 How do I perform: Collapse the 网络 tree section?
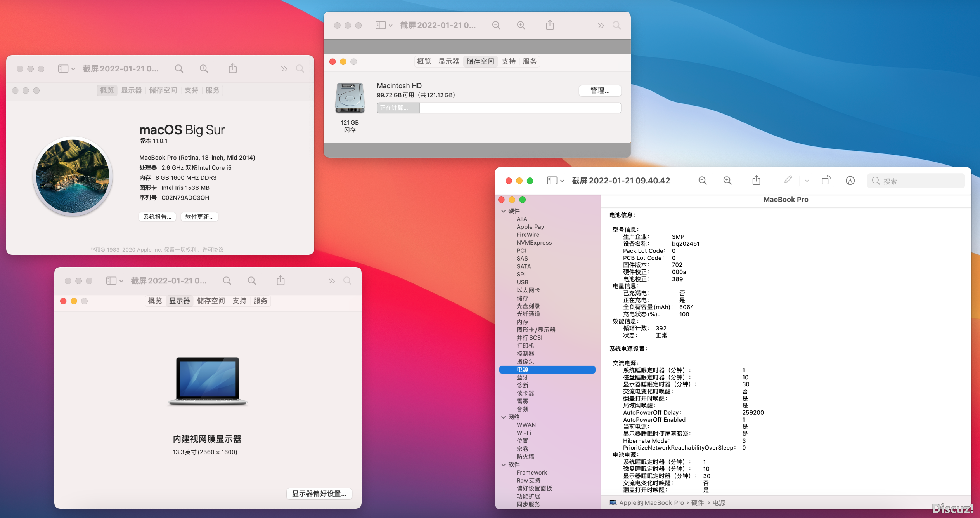tap(504, 417)
